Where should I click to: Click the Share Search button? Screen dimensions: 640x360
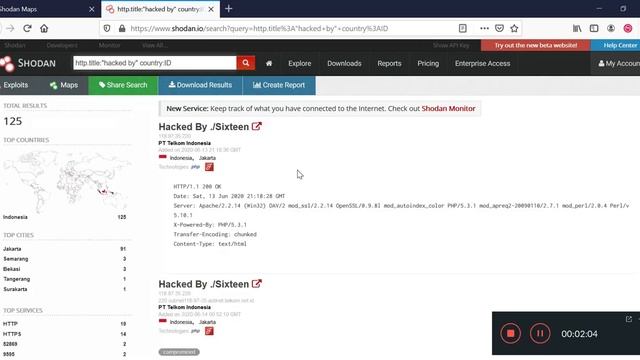pyautogui.click(x=123, y=85)
